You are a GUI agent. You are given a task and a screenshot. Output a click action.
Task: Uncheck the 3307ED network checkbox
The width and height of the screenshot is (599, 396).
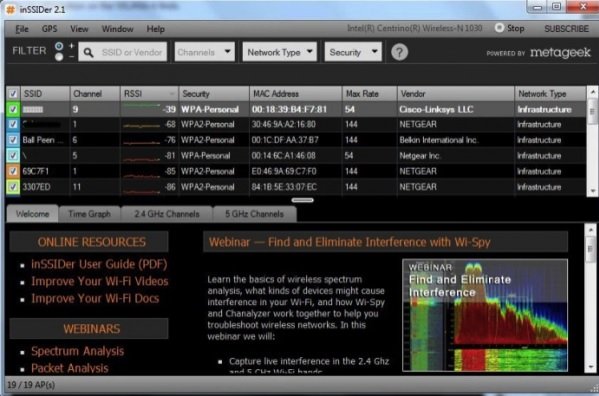click(13, 187)
